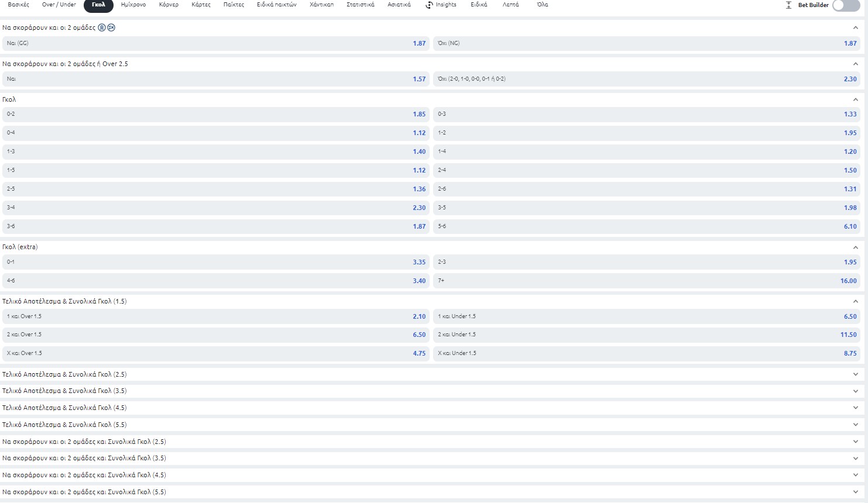Click the Insights icon in the tab bar
The height and width of the screenshot is (503, 868).
[x=429, y=5]
